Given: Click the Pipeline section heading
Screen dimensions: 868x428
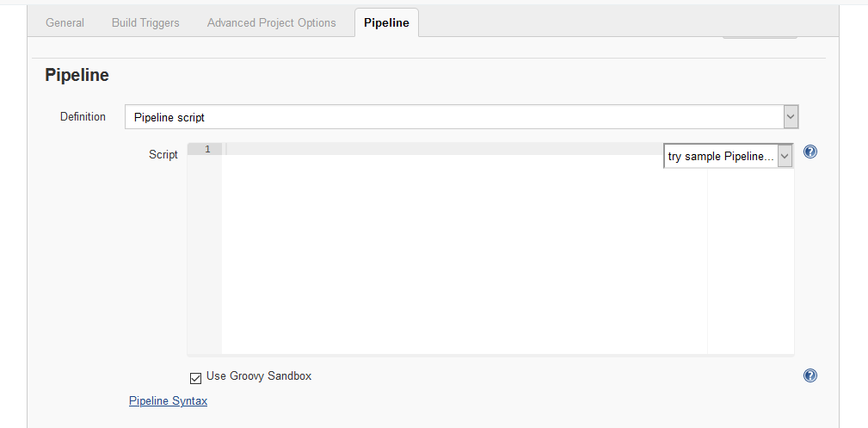Looking at the screenshot, I should point(77,75).
